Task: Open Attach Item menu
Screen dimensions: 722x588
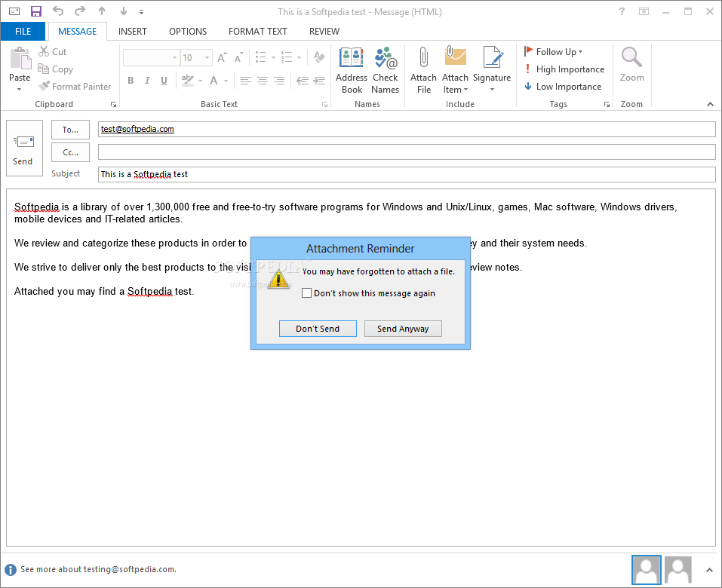Action: click(x=455, y=70)
